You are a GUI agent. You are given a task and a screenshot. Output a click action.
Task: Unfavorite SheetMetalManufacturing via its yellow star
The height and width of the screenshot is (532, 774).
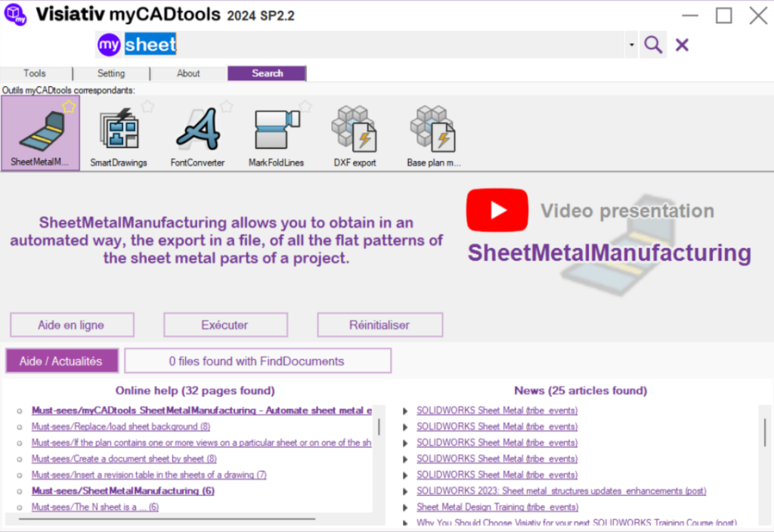(69, 106)
